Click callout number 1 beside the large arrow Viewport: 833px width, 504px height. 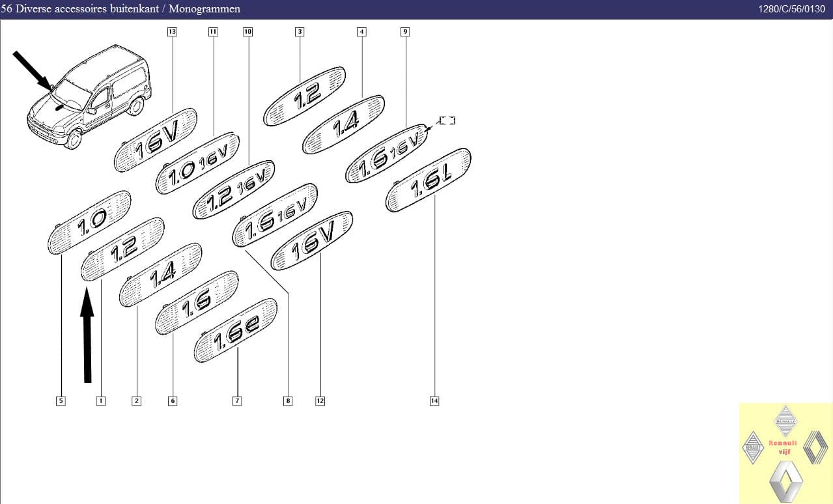coord(101,401)
